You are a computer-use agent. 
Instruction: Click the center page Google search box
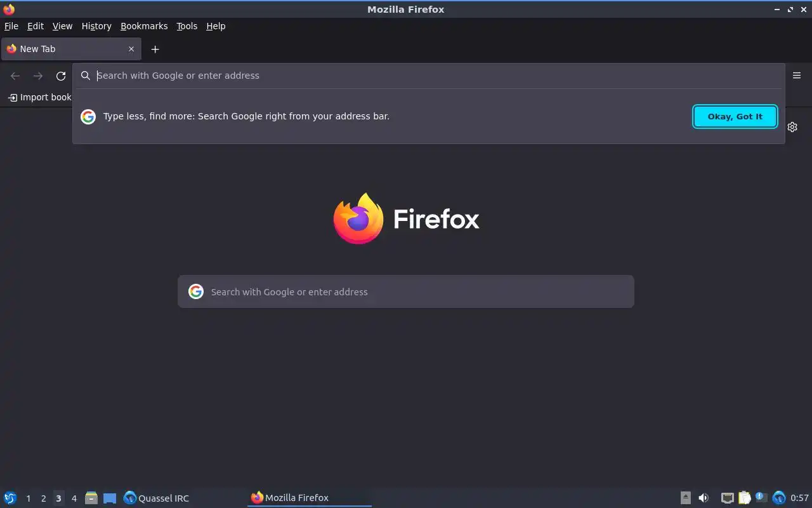tap(406, 291)
